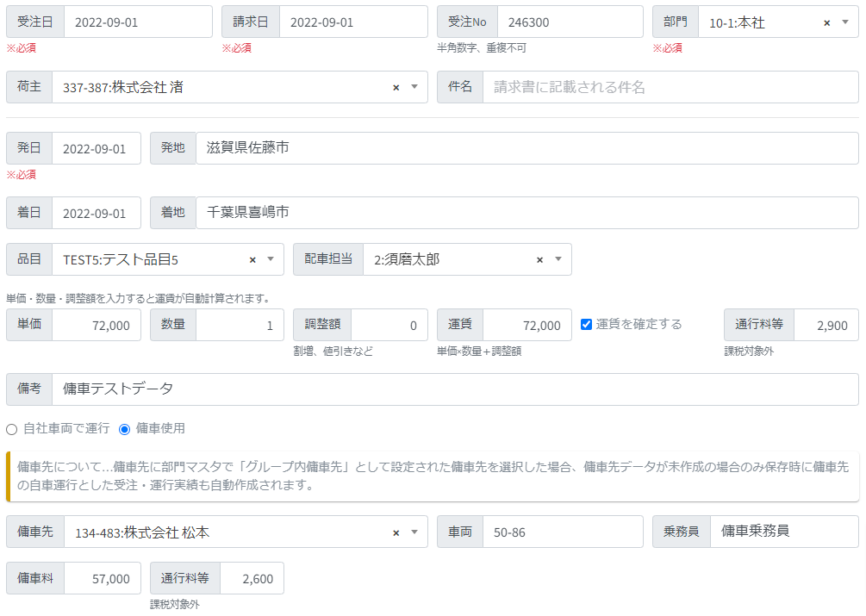This screenshot has height=616, width=866.
Task: Select the 傭車使用 radio button
Action: pyautogui.click(x=125, y=429)
